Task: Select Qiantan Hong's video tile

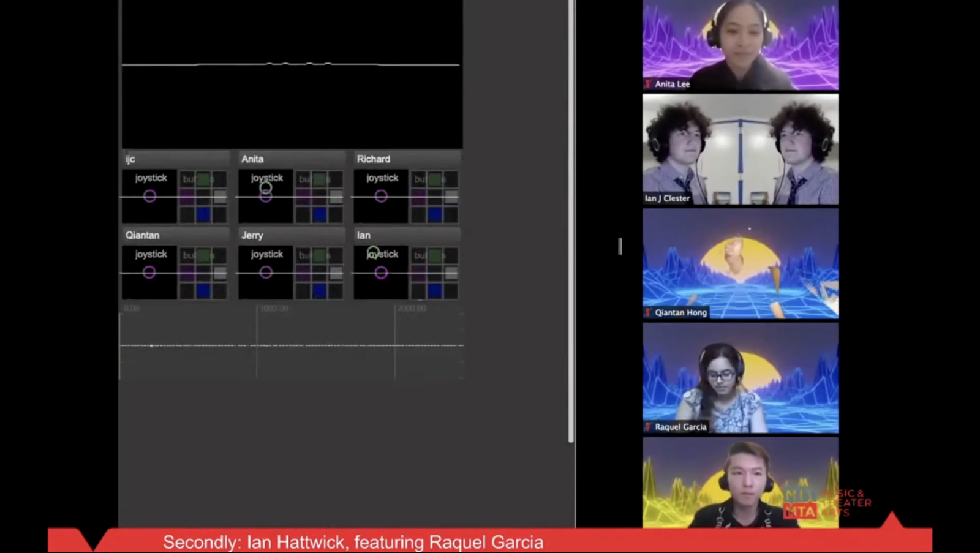Action: click(740, 263)
